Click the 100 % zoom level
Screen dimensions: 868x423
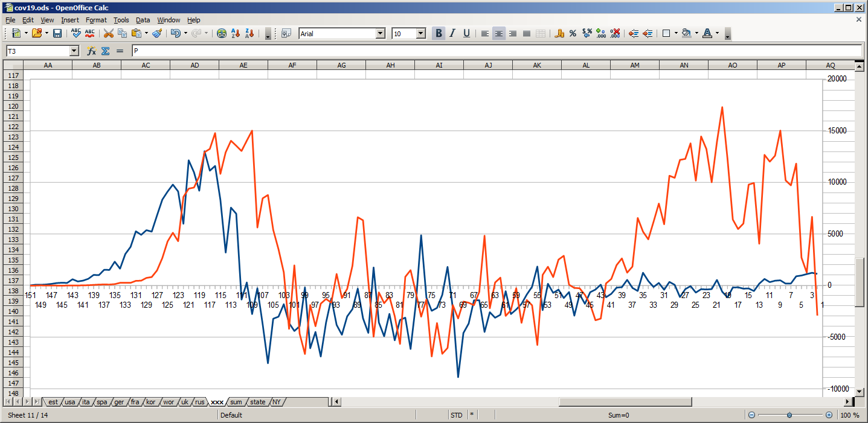(850, 415)
